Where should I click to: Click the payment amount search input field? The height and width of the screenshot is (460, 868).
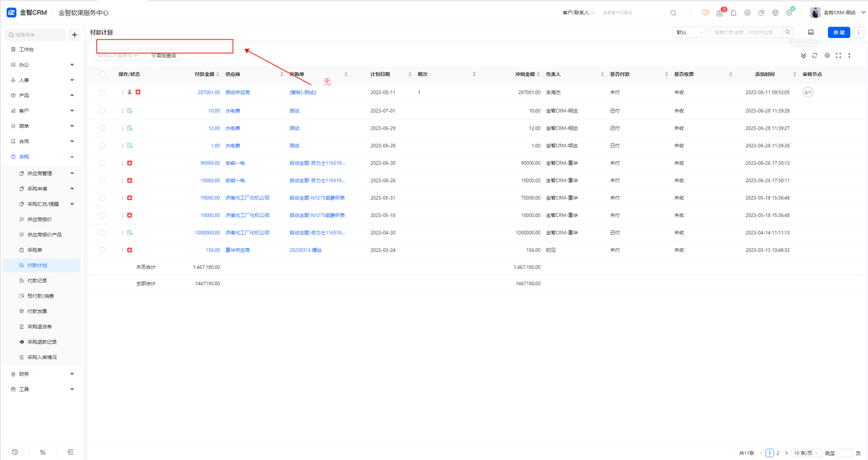pos(746,32)
